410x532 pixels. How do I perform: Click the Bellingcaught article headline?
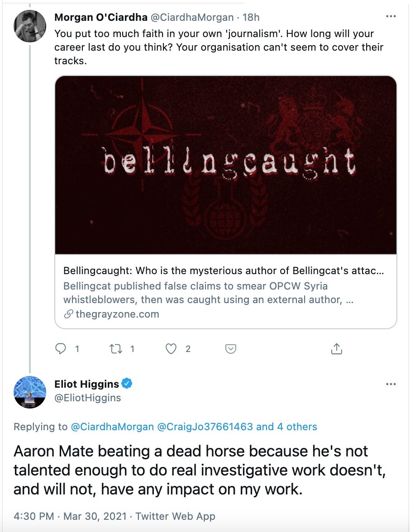point(224,271)
